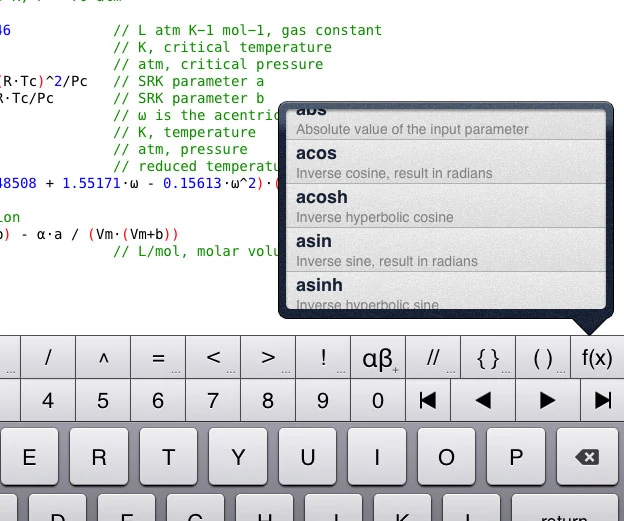Click the 0.15613 coefficient in the code
Image resolution: width=624 pixels, height=521 pixels.
click(x=192, y=183)
